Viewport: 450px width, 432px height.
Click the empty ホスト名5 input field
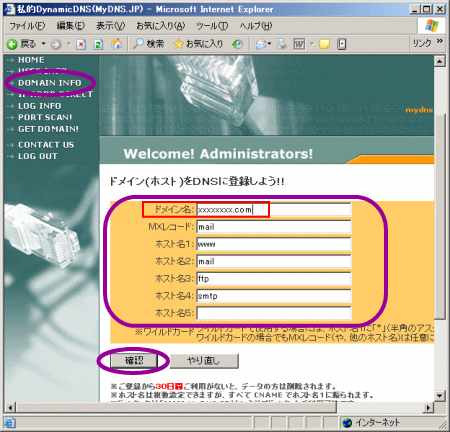coord(274,313)
